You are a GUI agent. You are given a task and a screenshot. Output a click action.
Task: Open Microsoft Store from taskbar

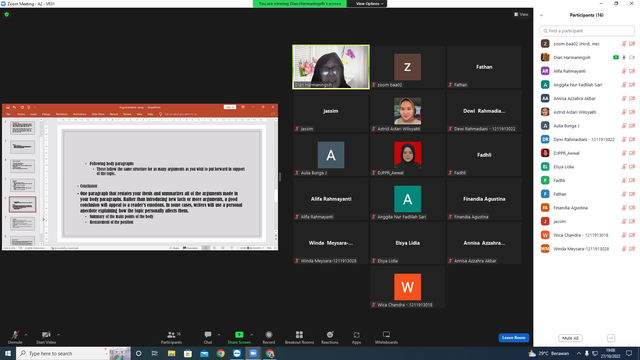tap(188, 353)
